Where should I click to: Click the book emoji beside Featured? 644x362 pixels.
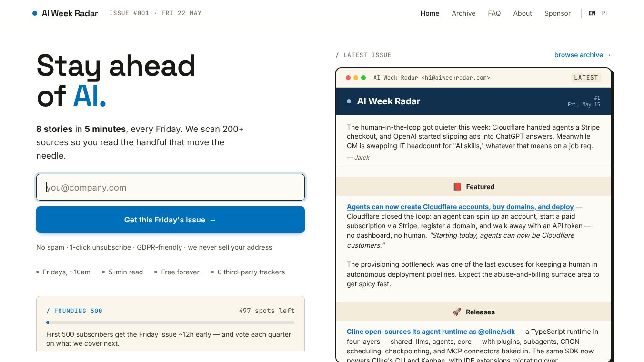457,187
